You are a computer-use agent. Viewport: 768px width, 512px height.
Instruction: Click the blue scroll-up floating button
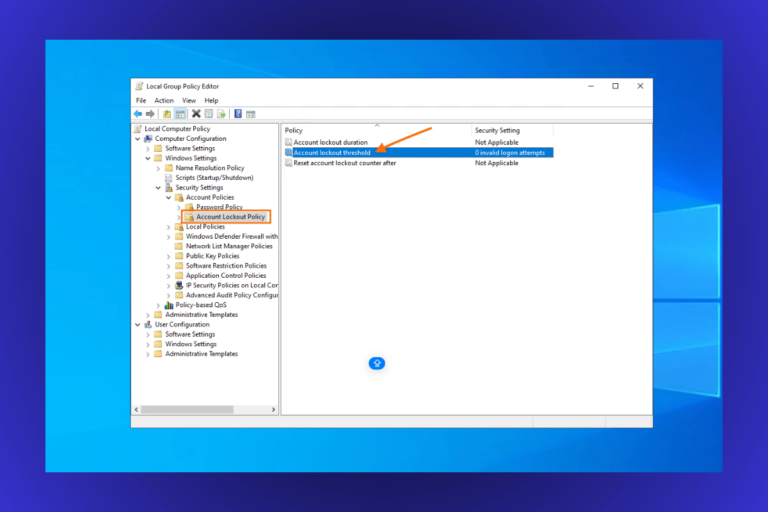click(377, 363)
